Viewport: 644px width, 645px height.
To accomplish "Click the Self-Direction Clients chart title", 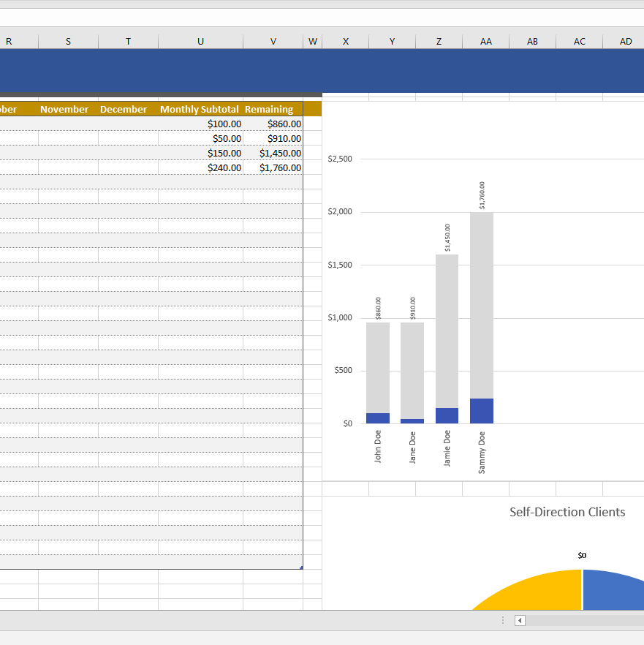I will click(567, 512).
